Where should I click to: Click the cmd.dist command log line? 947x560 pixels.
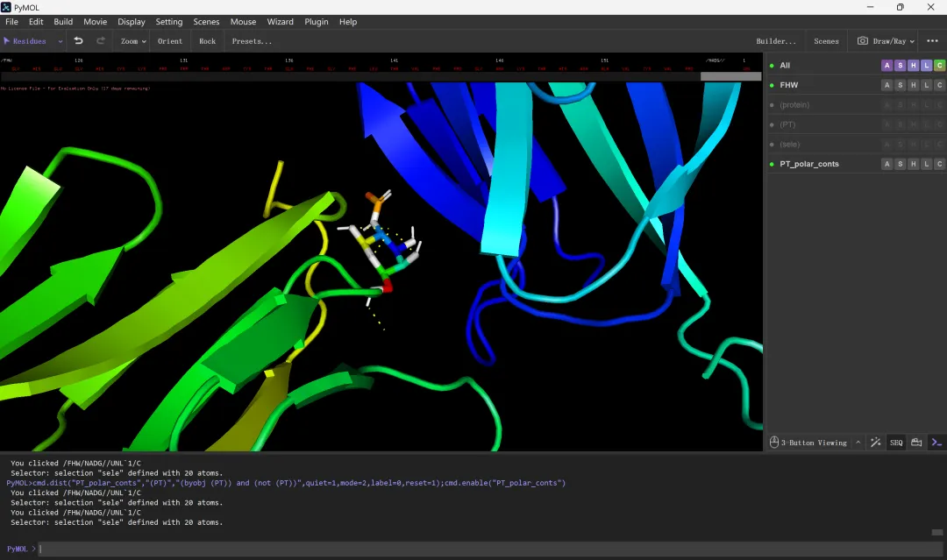coord(286,483)
